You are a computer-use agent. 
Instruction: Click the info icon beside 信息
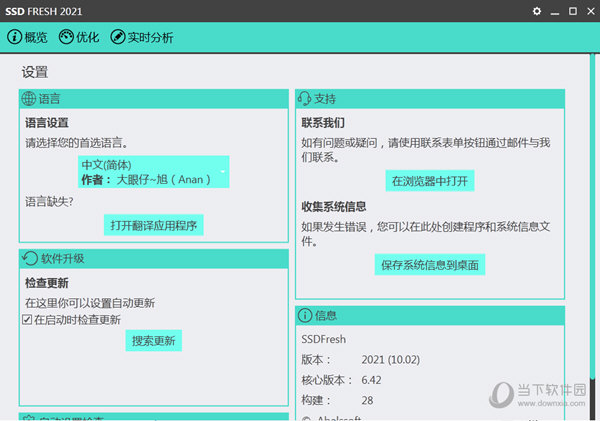tap(305, 315)
